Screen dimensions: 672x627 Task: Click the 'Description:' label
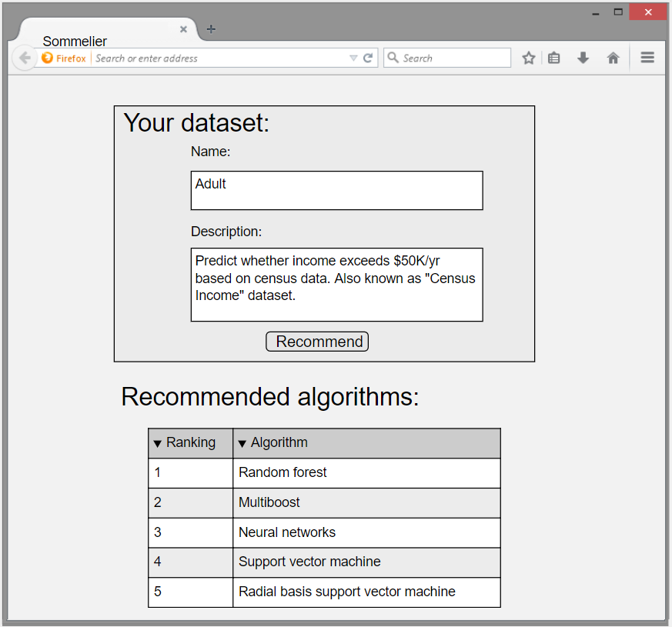tap(226, 232)
